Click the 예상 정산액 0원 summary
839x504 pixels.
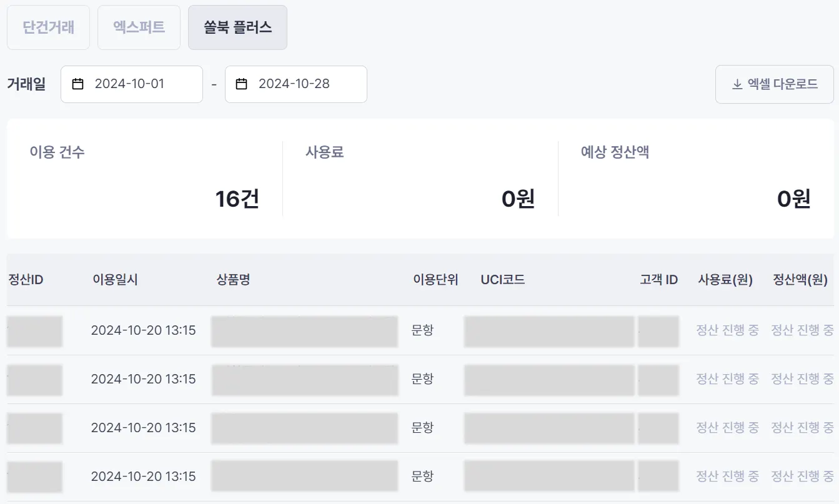(793, 199)
